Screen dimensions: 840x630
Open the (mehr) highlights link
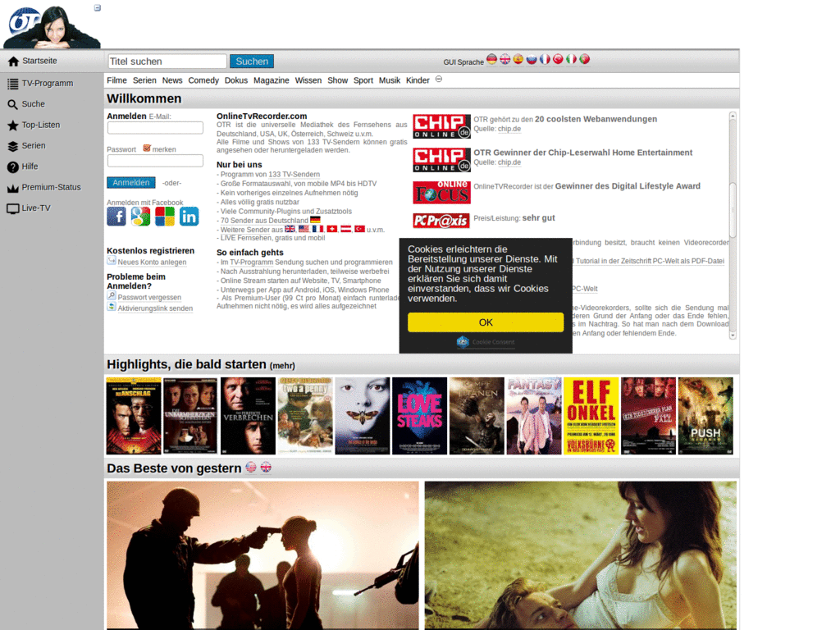tap(282, 366)
